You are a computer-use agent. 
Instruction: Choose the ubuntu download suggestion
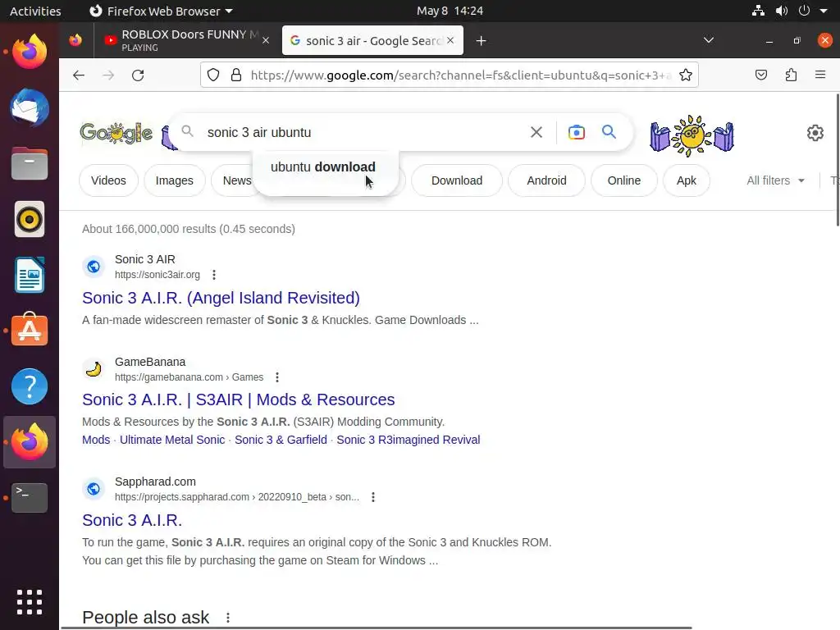(325, 167)
